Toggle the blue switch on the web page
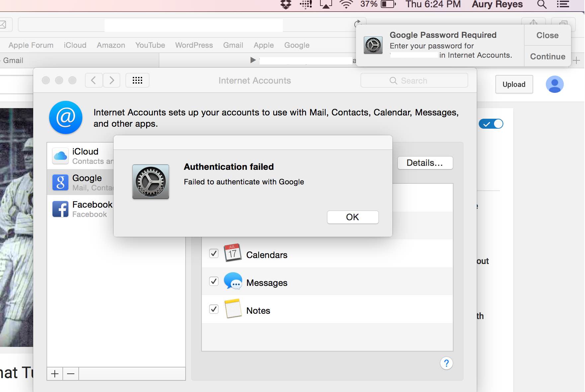 click(x=491, y=124)
